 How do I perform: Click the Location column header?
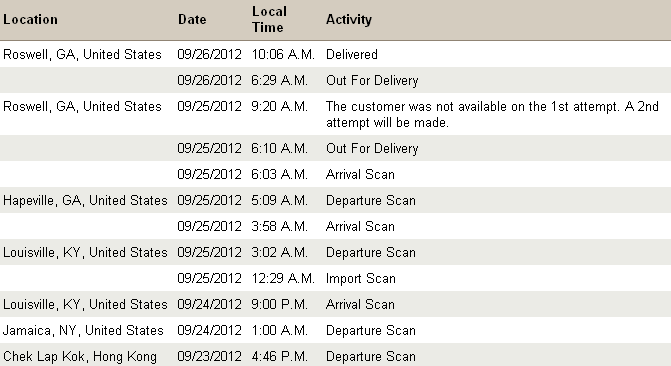[x=30, y=19]
